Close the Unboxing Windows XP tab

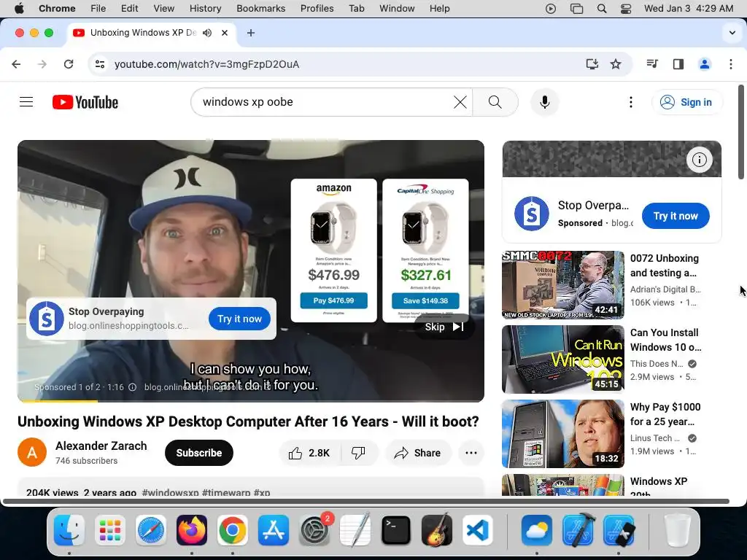coord(225,33)
